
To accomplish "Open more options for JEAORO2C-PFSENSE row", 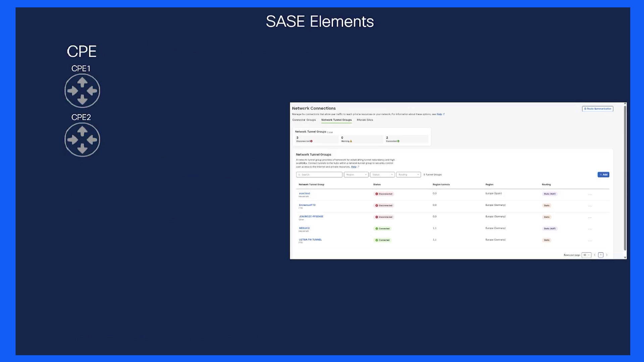I will point(590,218).
